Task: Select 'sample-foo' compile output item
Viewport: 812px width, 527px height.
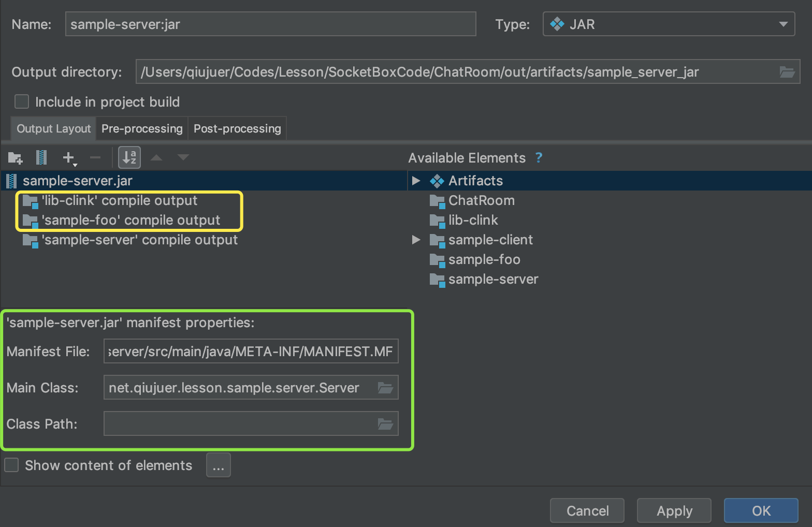Action: tap(130, 221)
